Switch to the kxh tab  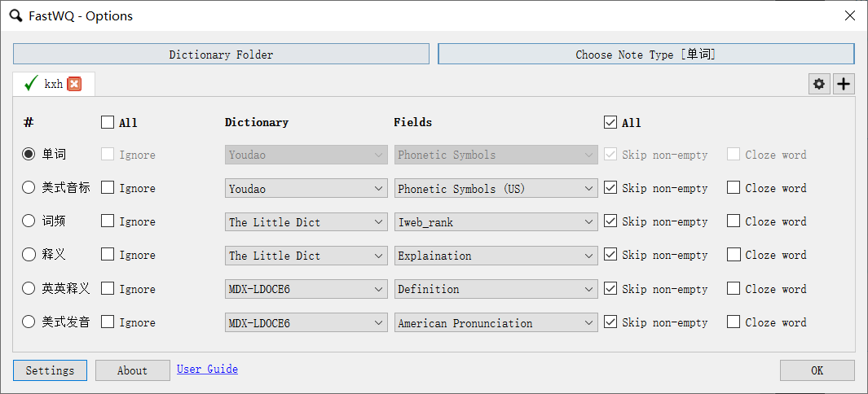54,84
